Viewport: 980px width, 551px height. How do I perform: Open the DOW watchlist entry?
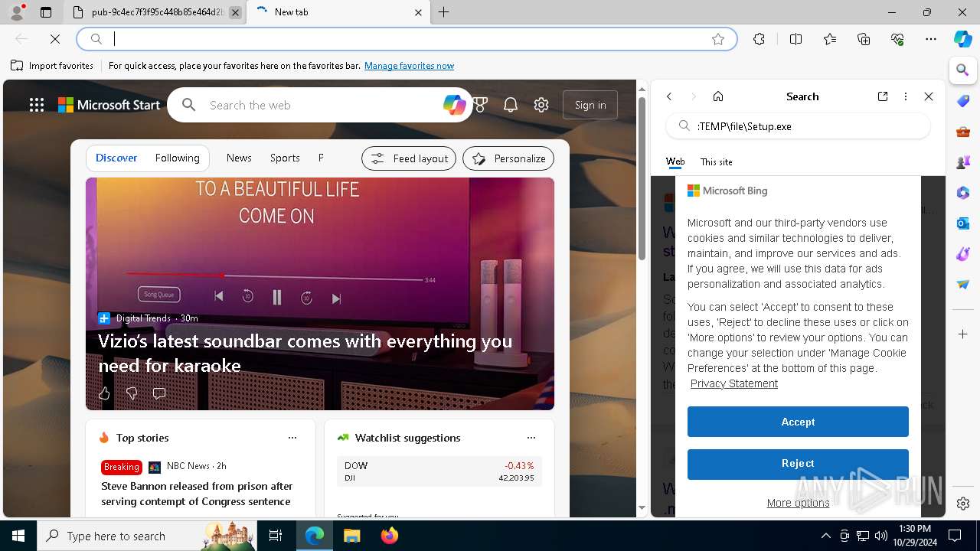click(x=439, y=471)
